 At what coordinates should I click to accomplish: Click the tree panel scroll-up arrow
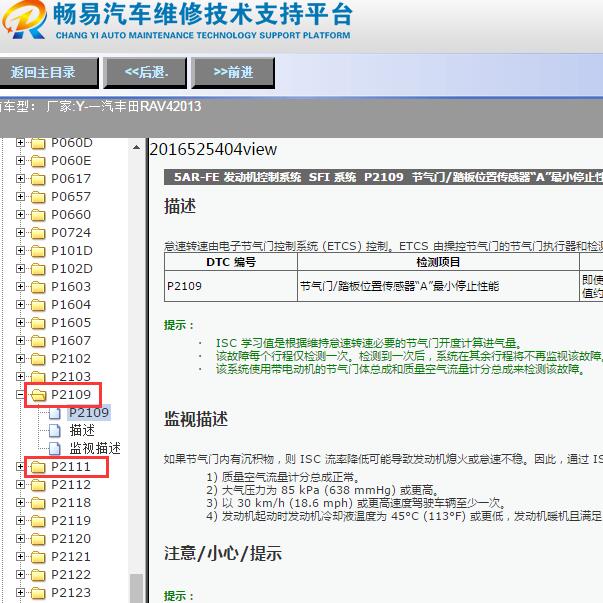[x=136, y=147]
